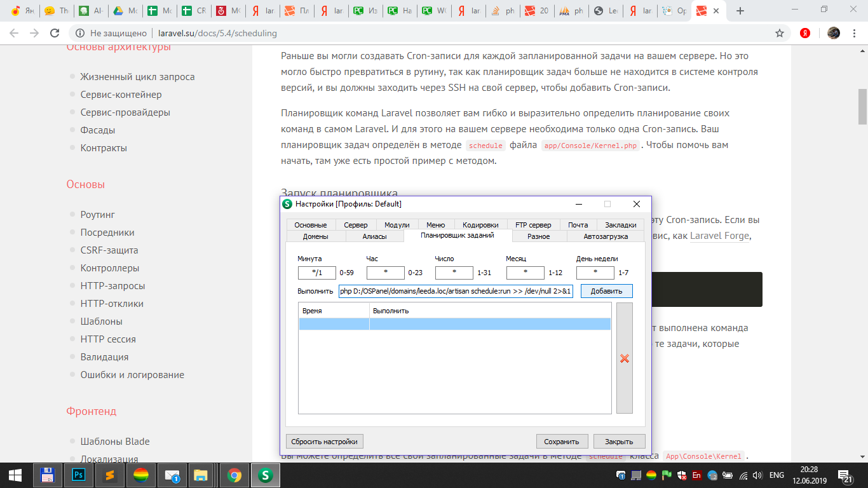The image size is (868, 488).
Task: Click the Число input field
Action: pyautogui.click(x=454, y=273)
